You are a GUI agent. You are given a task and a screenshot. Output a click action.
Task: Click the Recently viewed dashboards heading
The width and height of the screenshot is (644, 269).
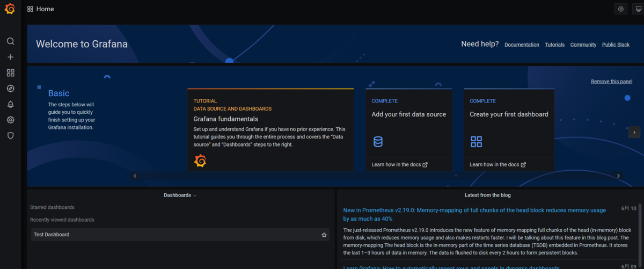(x=62, y=220)
